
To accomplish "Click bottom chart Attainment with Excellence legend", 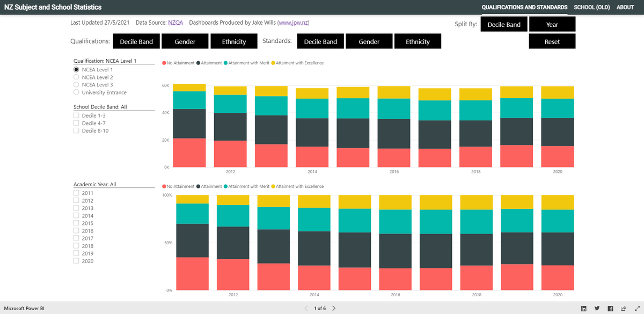I will [297, 186].
